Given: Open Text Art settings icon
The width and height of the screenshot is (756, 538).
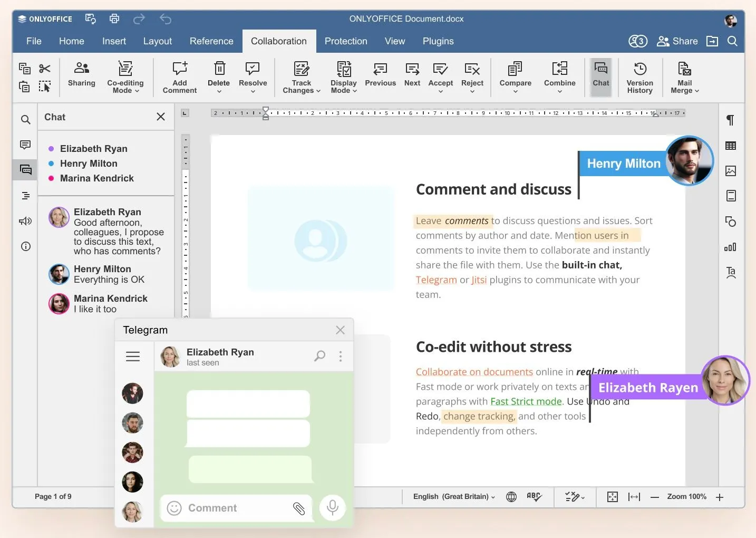Looking at the screenshot, I should point(731,272).
